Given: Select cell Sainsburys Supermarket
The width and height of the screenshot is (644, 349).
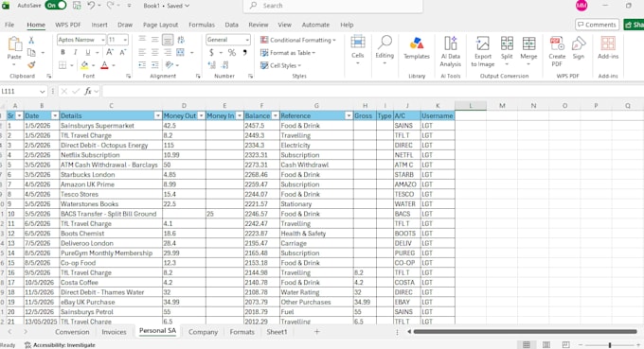Looking at the screenshot, I should tap(111, 126).
